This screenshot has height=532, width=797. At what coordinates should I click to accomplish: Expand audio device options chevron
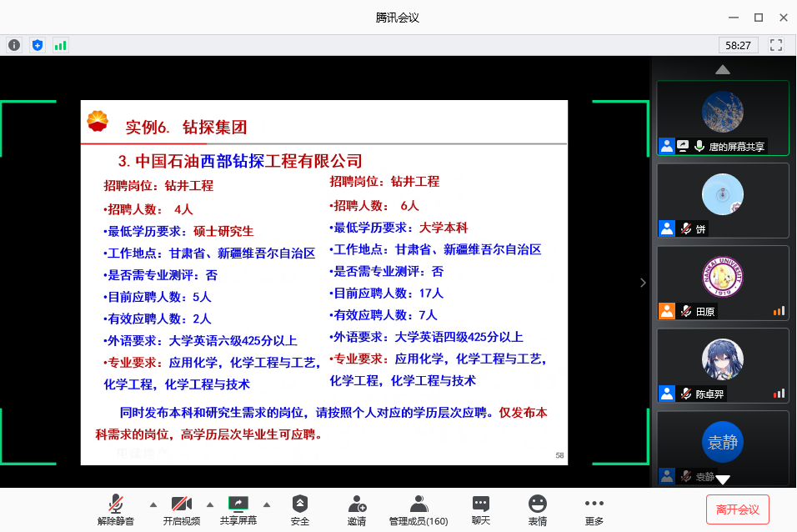[153, 504]
